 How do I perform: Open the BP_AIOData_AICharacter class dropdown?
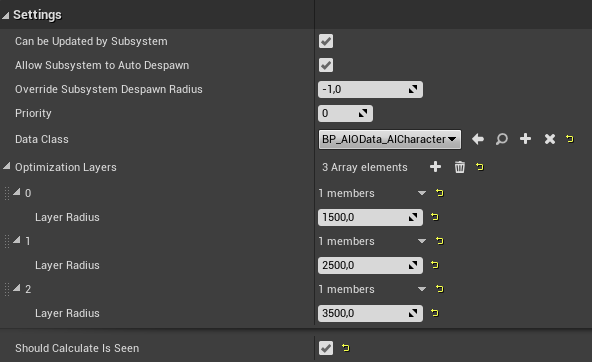click(x=390, y=139)
